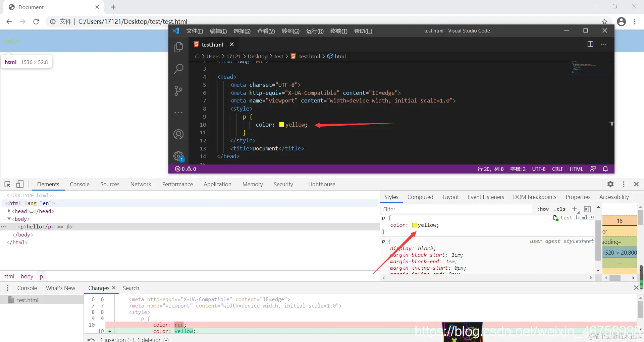The width and height of the screenshot is (644, 342).
Task: Open DevTools drawer more tools menu
Action: click(7, 288)
